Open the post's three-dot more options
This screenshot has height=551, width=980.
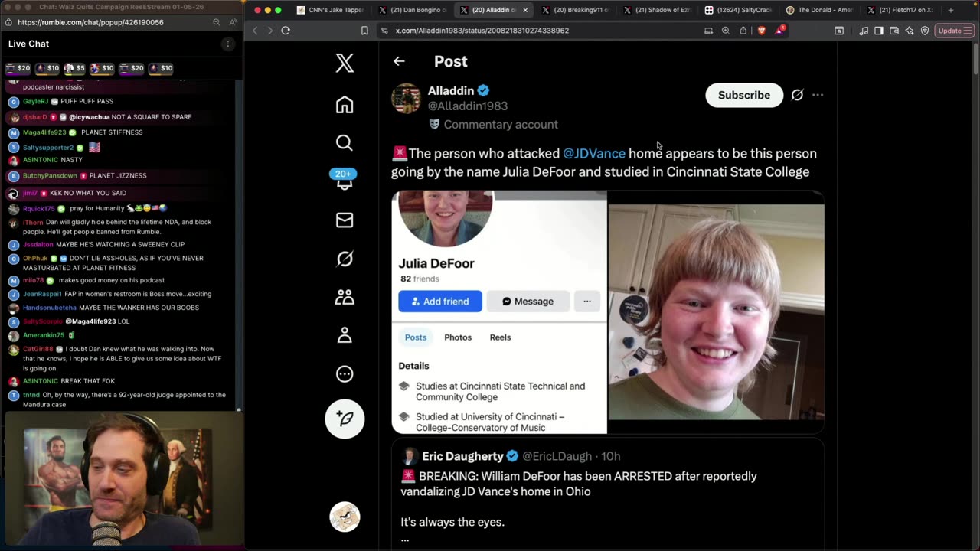pos(818,95)
